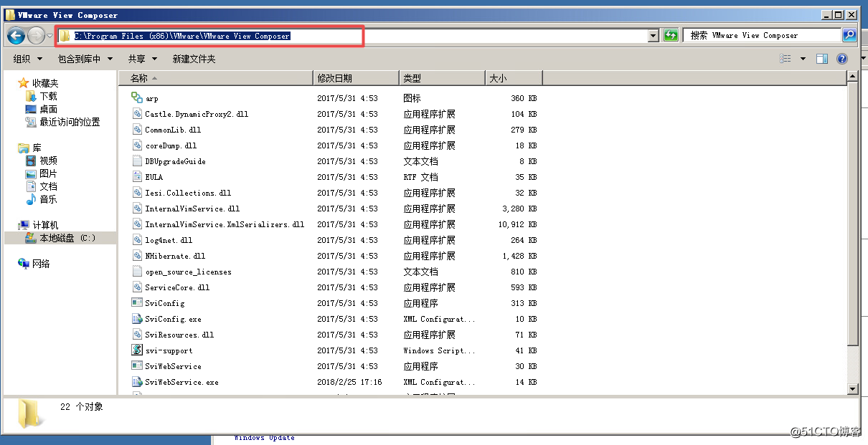
Task: Click the ServiceCore.dll file icon
Action: (137, 287)
